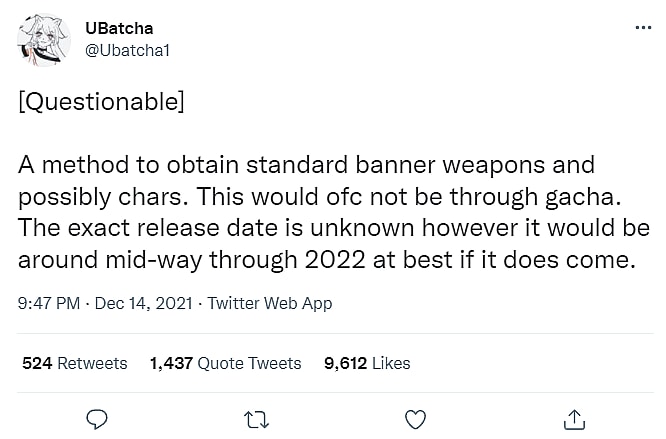This screenshot has height=439, width=666.
Task: Click the line starting "A method to obtain"
Action: pyautogui.click(x=306, y=164)
